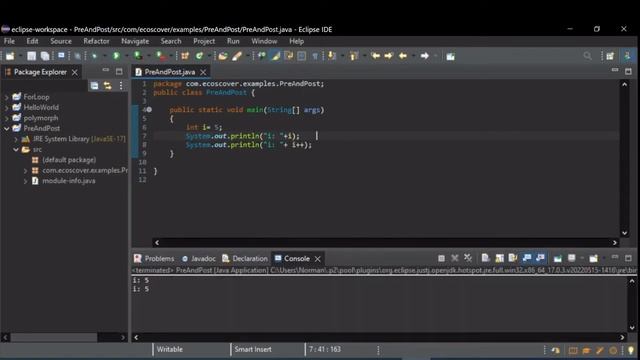Open the Navigate menu

coord(135,41)
